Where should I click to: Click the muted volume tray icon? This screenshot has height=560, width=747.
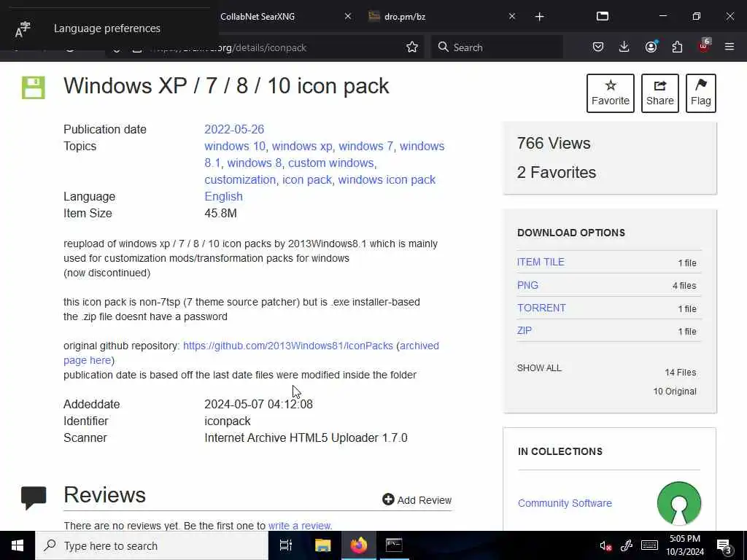pyautogui.click(x=605, y=546)
